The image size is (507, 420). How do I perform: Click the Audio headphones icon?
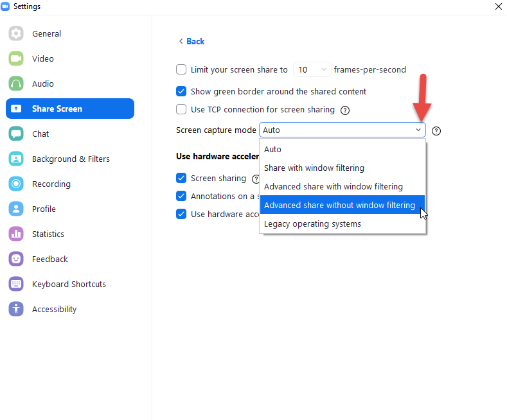16,83
